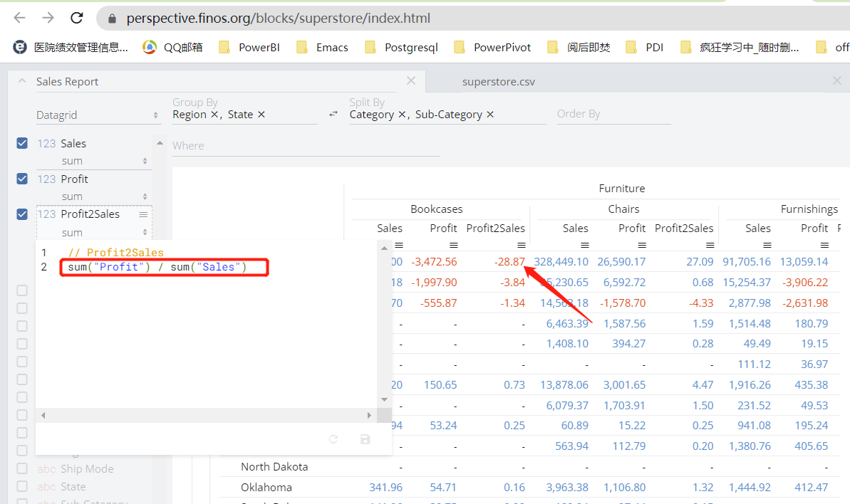Click the 13,059.14 Furnishings Profit cell
Screen dimensions: 850x504
[x=804, y=262]
